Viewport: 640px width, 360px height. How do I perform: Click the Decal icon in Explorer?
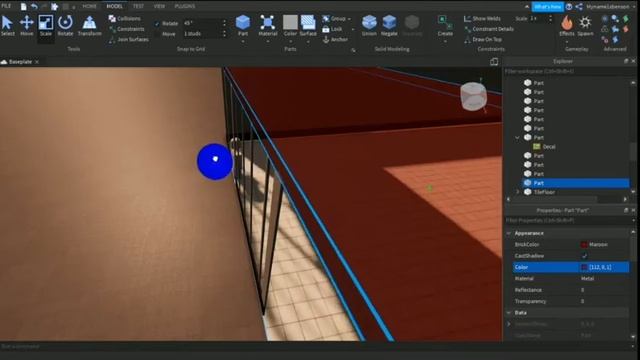537,147
